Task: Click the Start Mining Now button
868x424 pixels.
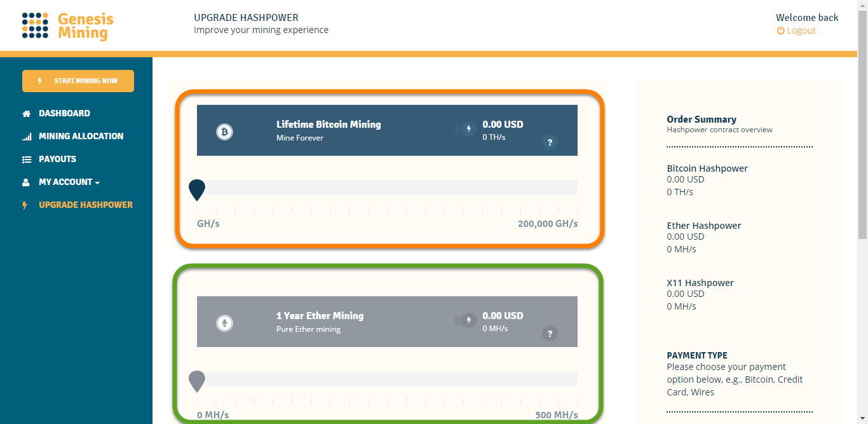Action: click(x=78, y=81)
